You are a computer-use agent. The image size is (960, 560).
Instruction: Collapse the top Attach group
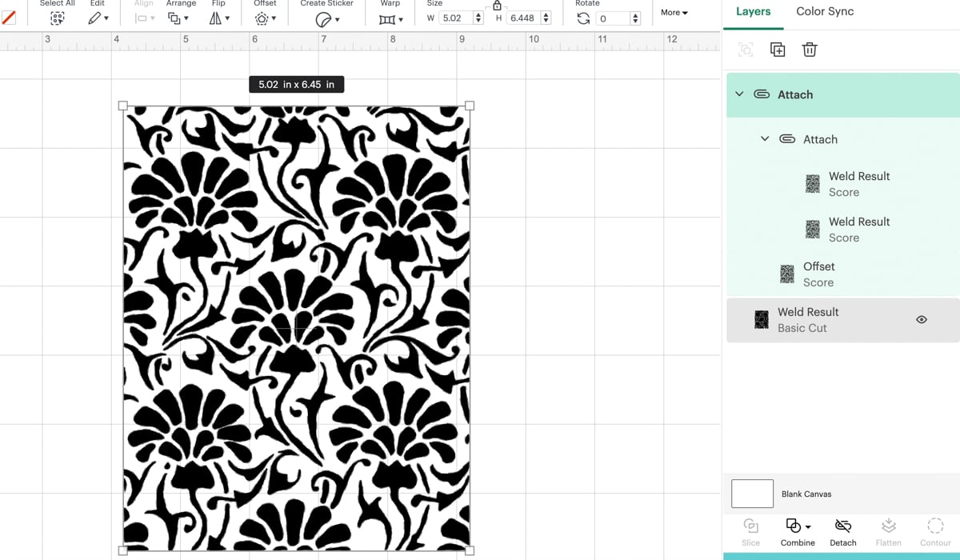click(x=739, y=94)
